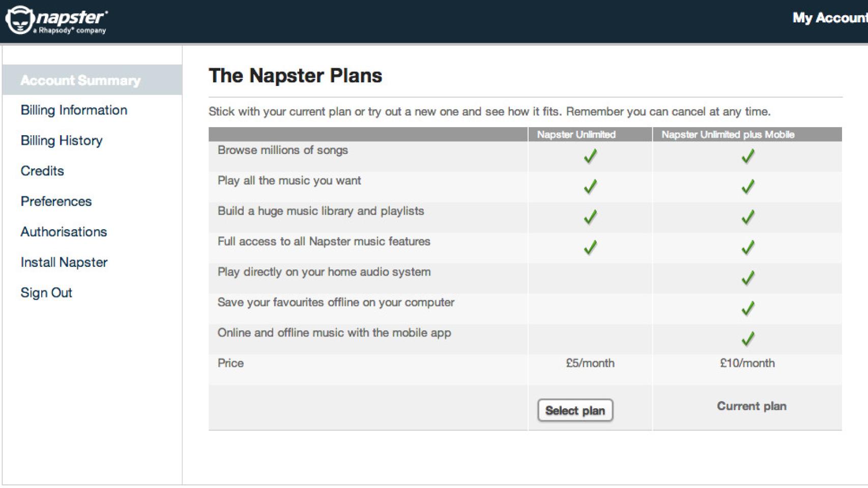Click the Napster cat logo icon
The width and height of the screenshot is (868, 488).
[x=19, y=20]
